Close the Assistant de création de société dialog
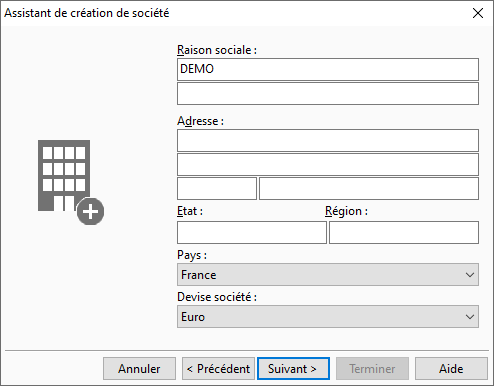The height and width of the screenshot is (386, 494). (x=478, y=13)
